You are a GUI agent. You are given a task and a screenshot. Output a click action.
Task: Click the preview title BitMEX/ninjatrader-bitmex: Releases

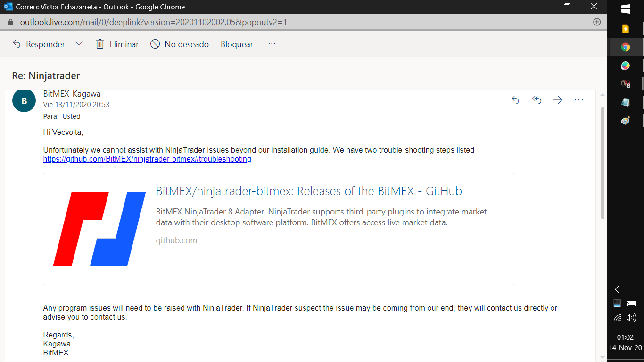pyautogui.click(x=309, y=191)
